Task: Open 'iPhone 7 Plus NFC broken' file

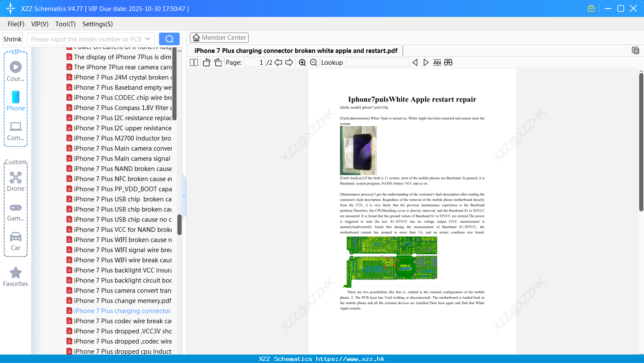Action: (119, 179)
